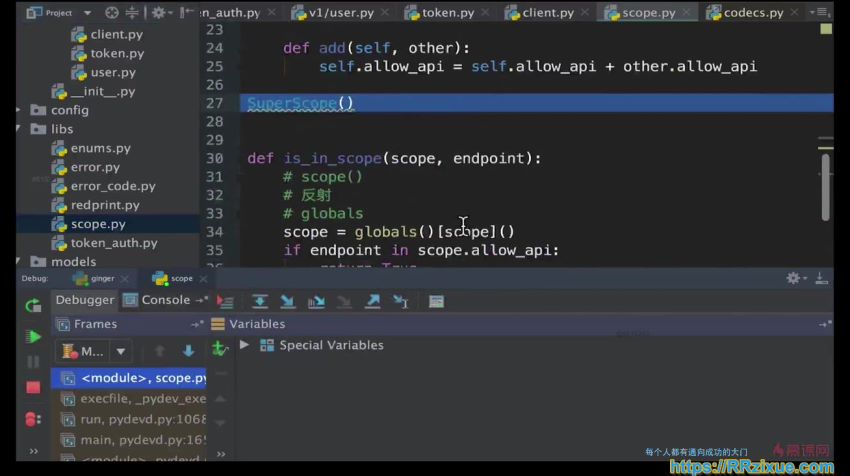The width and height of the screenshot is (850, 476).
Task: Open the thread selector dropdown in Frames
Action: 121,351
